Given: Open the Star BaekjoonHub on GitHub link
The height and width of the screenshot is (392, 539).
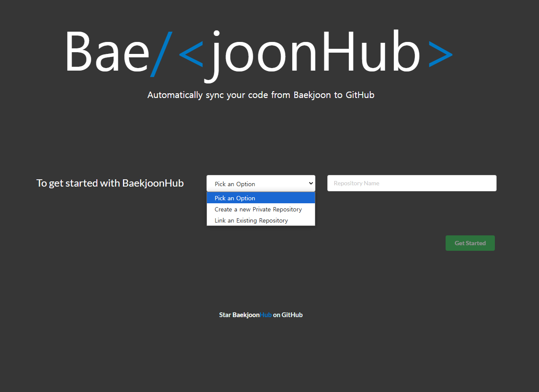Looking at the screenshot, I should (x=261, y=315).
